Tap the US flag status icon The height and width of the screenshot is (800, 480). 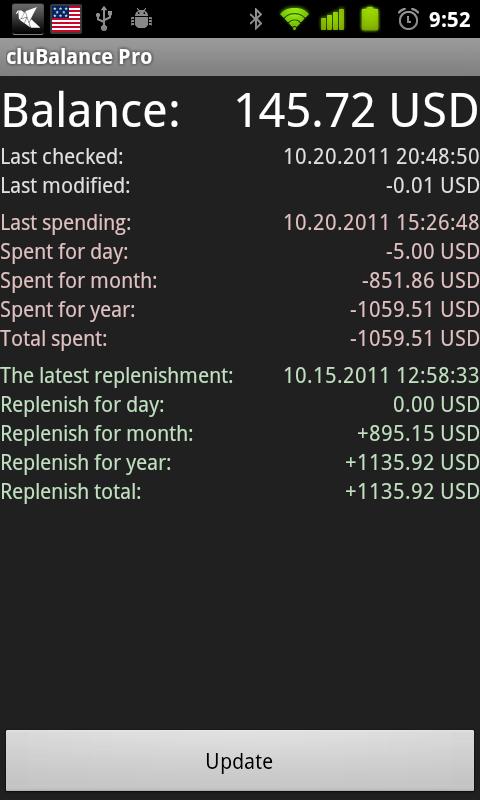point(66,19)
